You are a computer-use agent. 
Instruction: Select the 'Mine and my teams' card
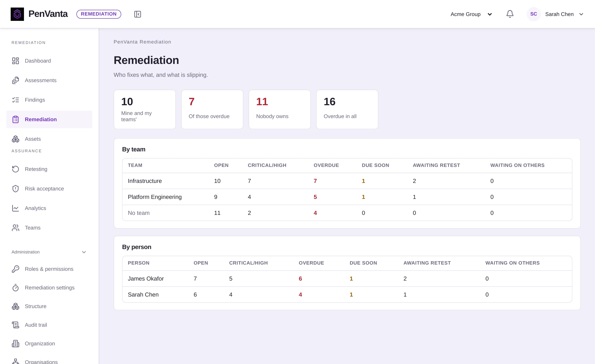tap(145, 109)
